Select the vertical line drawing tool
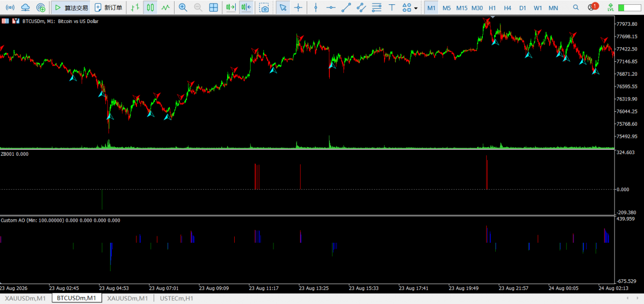 pos(315,8)
